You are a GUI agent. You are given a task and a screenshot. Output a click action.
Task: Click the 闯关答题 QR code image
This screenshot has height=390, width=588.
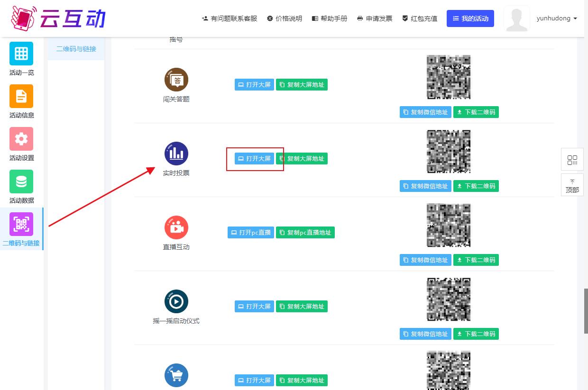pyautogui.click(x=449, y=77)
